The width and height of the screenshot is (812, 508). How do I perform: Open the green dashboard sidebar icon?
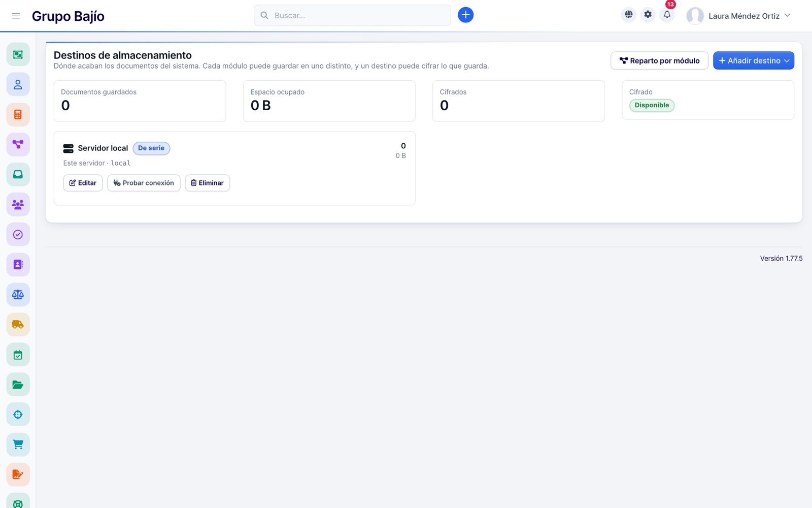[18, 54]
